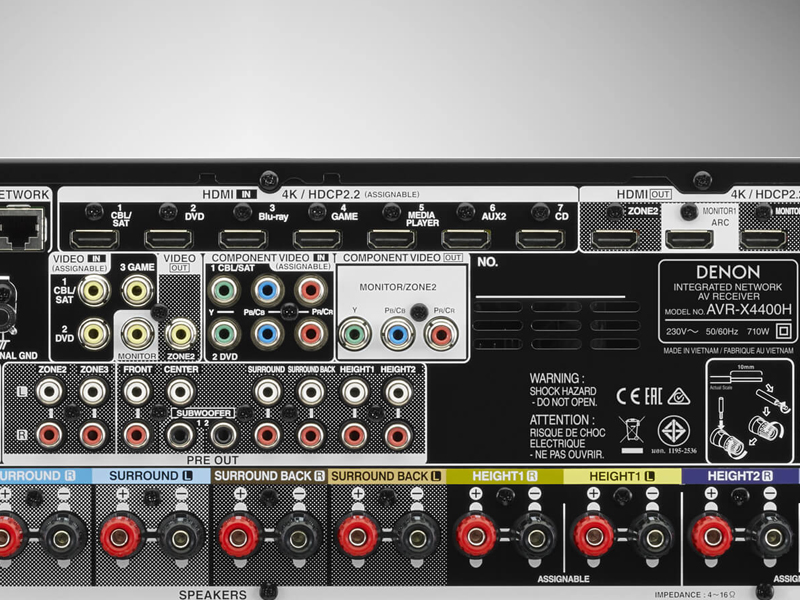Click the white HEIGHT1 left pre-out jack
This screenshot has width=800, height=600.
click(x=354, y=392)
